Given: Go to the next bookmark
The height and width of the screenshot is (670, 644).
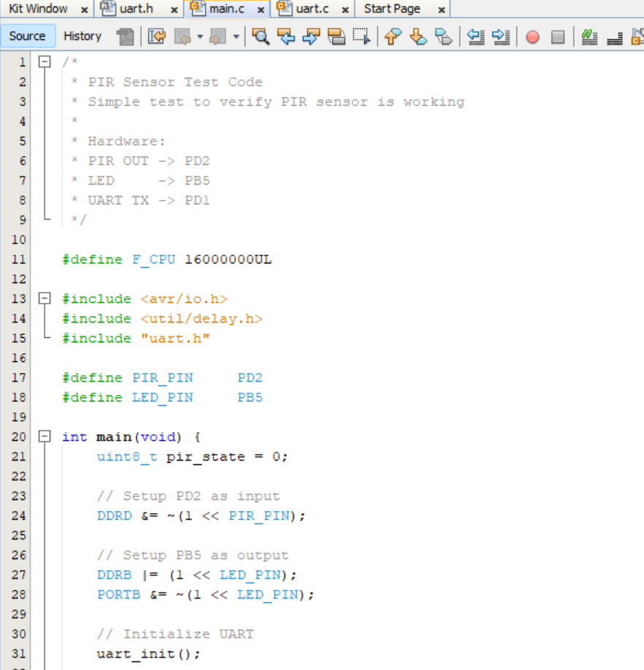Looking at the screenshot, I should [418, 36].
